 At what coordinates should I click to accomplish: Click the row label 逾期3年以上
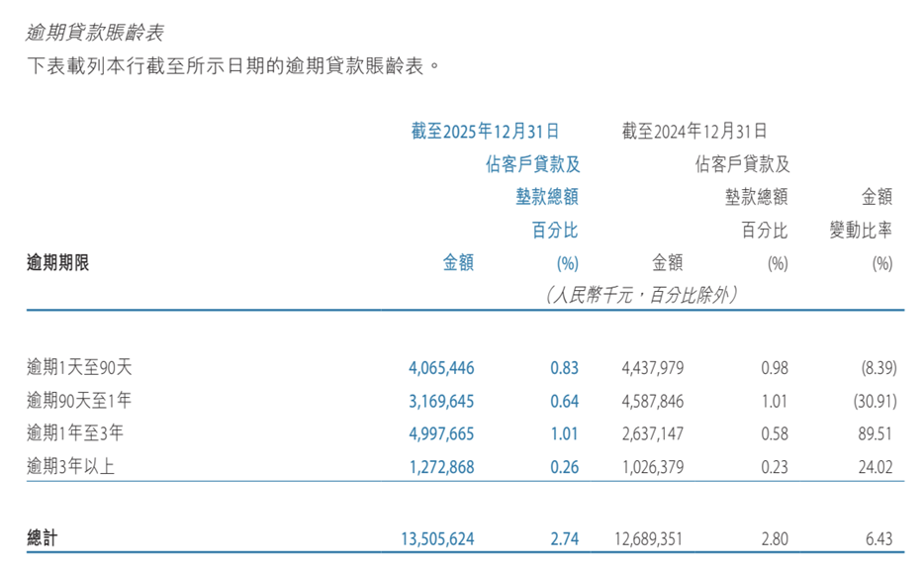pos(71,465)
